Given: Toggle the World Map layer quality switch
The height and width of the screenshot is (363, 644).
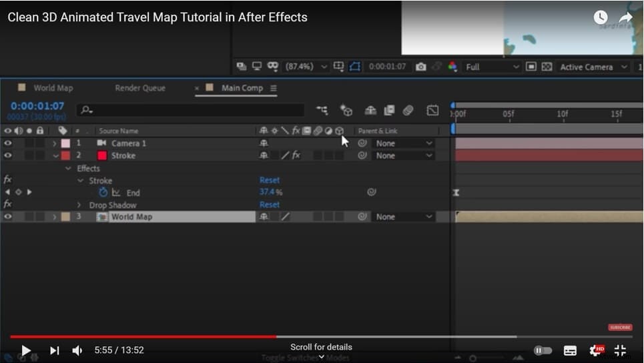Looking at the screenshot, I should point(285,216).
